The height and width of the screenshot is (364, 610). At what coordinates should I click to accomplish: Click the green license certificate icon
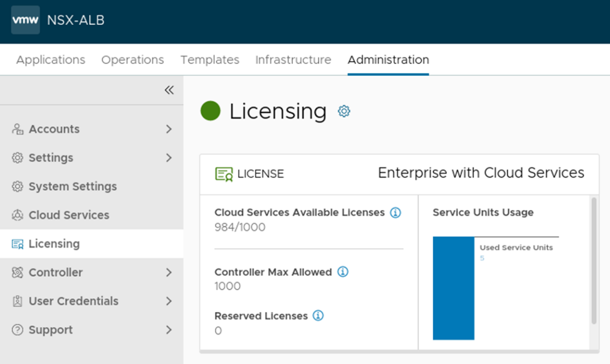(x=224, y=174)
